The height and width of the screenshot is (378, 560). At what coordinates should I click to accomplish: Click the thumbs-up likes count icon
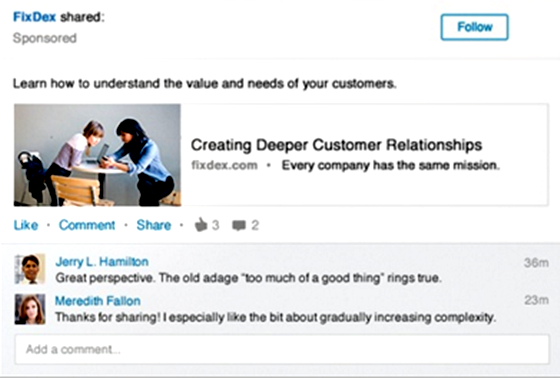pyautogui.click(x=201, y=225)
